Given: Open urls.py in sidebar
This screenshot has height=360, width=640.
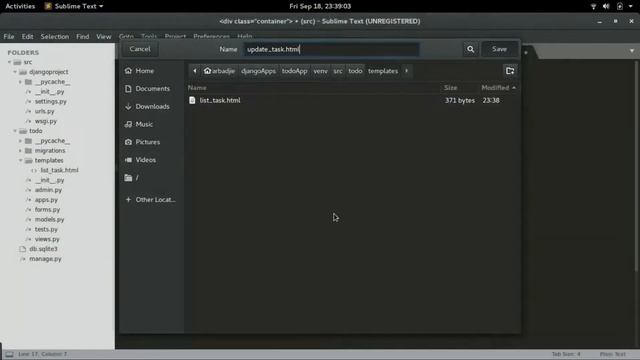Looking at the screenshot, I should pos(44,111).
